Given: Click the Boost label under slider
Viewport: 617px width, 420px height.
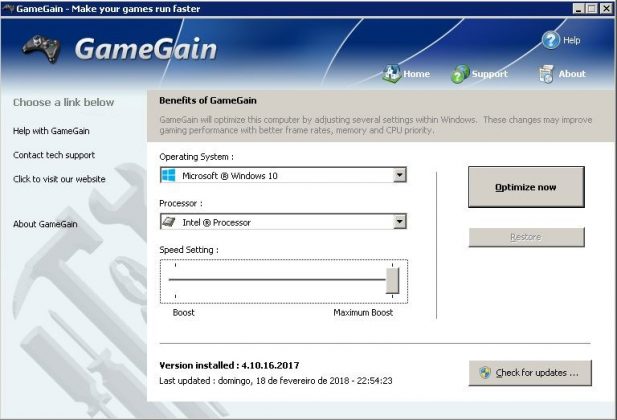Looking at the screenshot, I should (x=183, y=313).
